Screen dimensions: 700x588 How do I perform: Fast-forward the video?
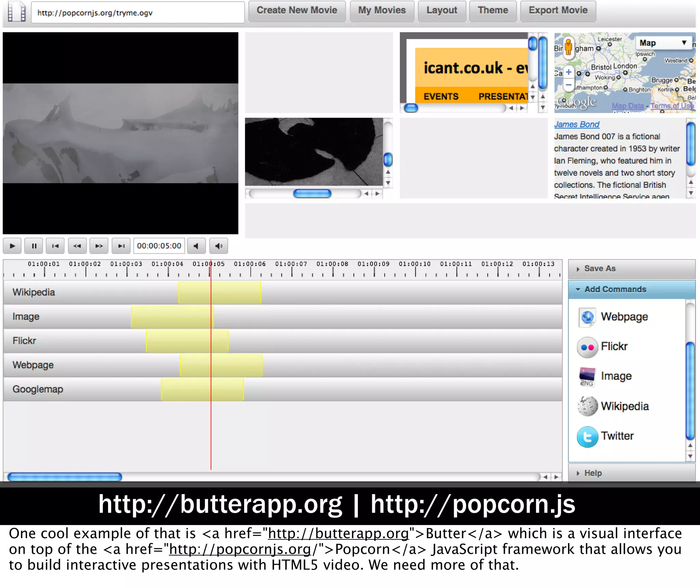(x=99, y=246)
